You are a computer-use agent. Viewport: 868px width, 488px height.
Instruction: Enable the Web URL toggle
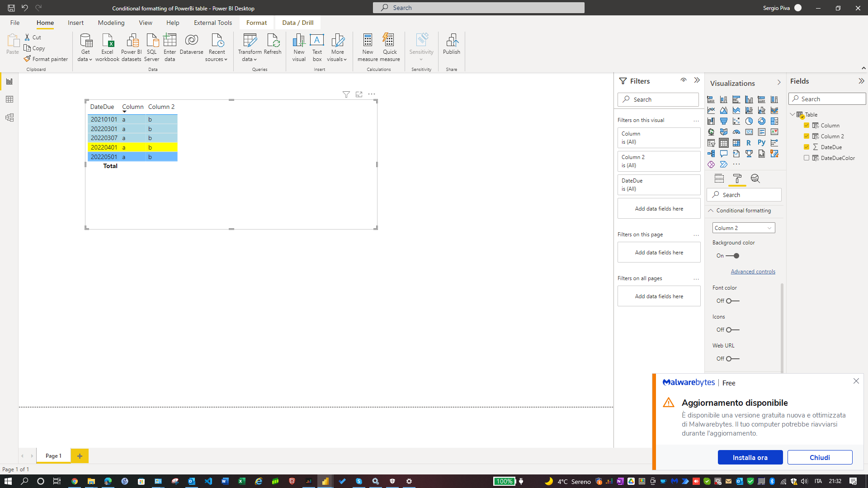coord(733,359)
